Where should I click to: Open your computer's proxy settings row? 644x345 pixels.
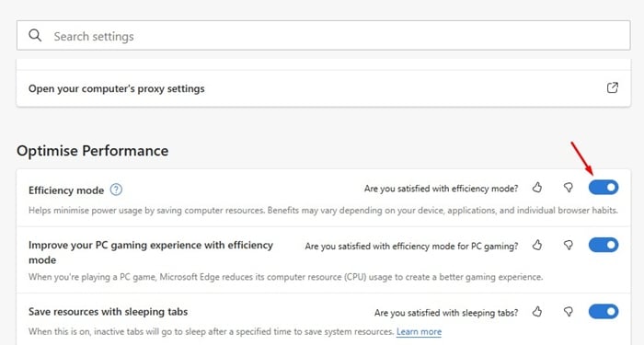pyautogui.click(x=323, y=88)
